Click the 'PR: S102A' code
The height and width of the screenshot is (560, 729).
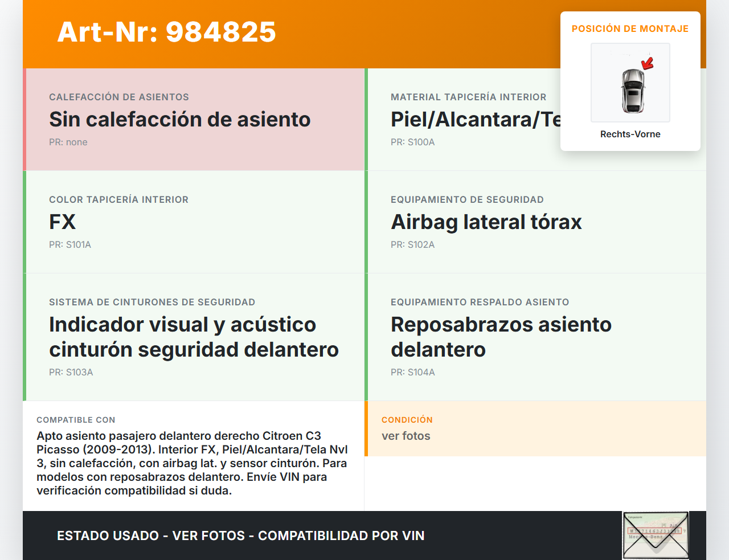pos(412,245)
